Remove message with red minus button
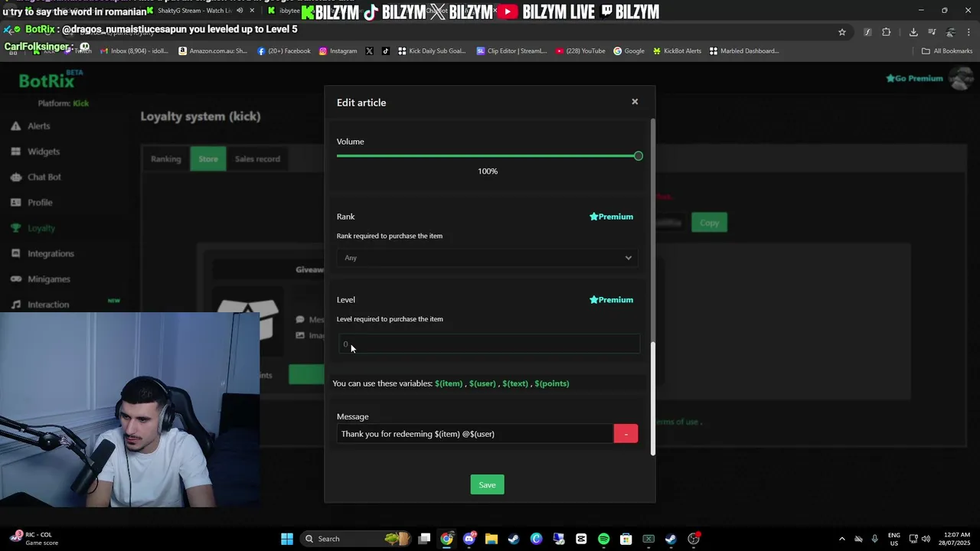Image resolution: width=980 pixels, height=551 pixels. [x=626, y=434]
